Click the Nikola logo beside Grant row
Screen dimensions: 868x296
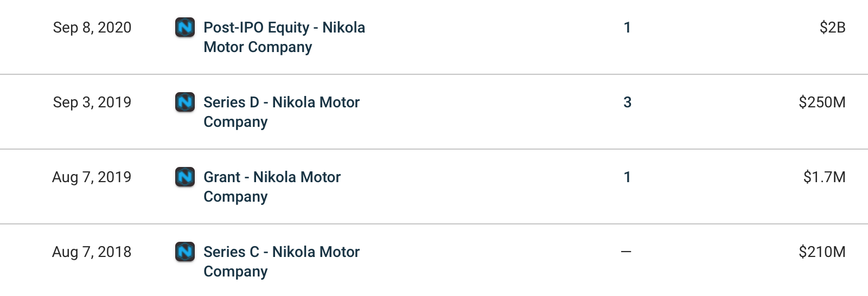point(185,177)
